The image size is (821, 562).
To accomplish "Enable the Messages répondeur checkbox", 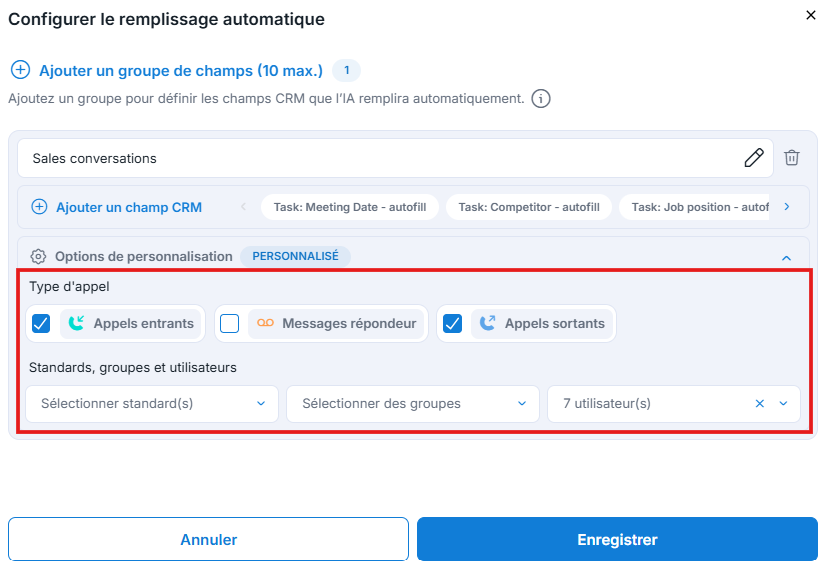I will pyautogui.click(x=229, y=324).
